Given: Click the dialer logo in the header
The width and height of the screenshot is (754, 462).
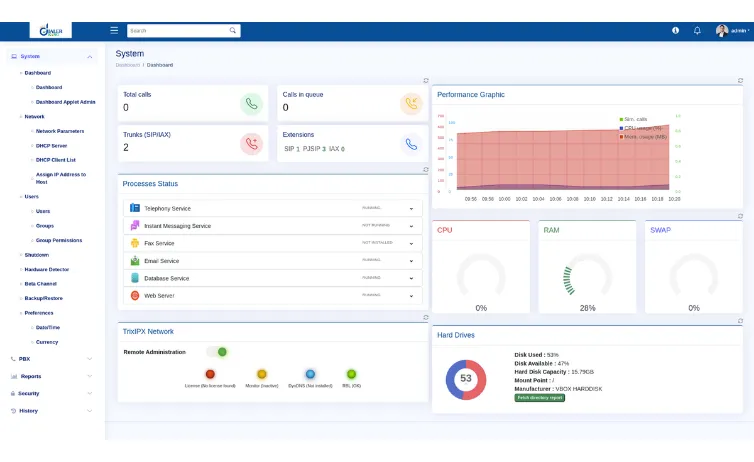Looking at the screenshot, I should tap(50, 30).
